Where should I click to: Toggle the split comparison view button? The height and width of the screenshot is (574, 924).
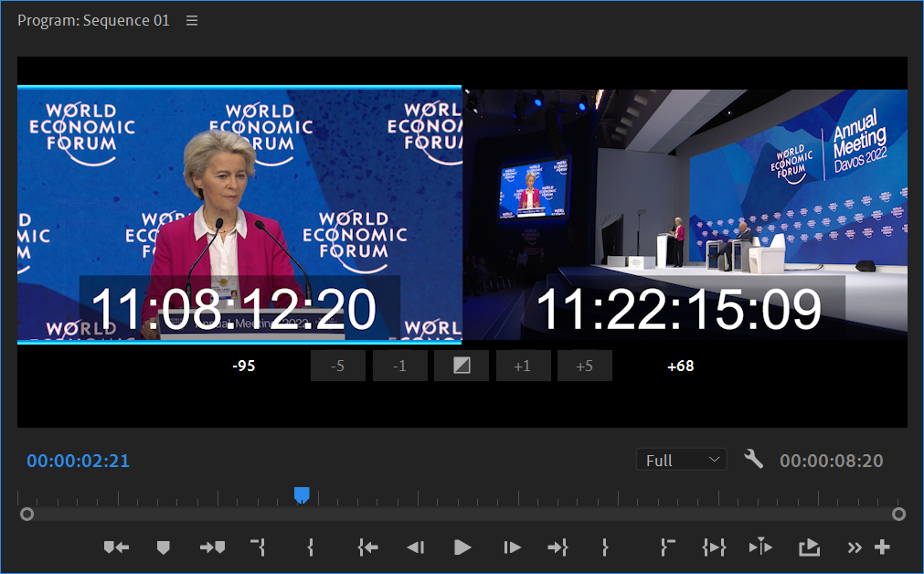(462, 366)
